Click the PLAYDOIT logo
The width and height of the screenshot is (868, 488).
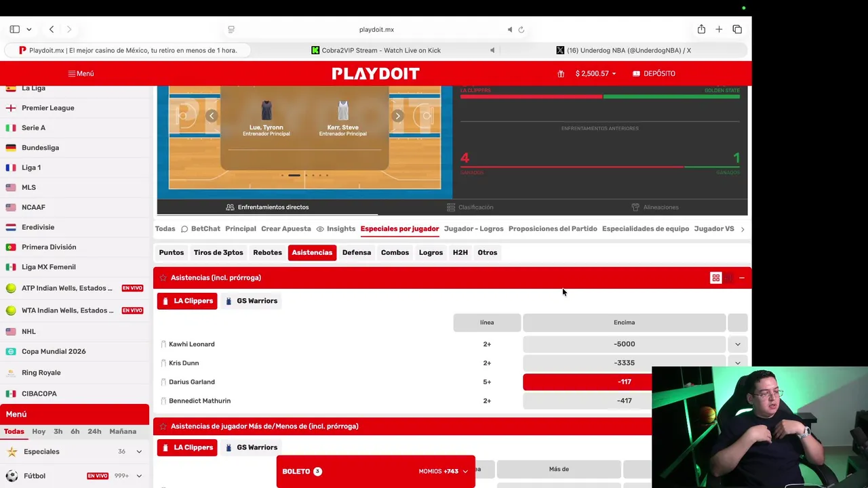tap(376, 73)
